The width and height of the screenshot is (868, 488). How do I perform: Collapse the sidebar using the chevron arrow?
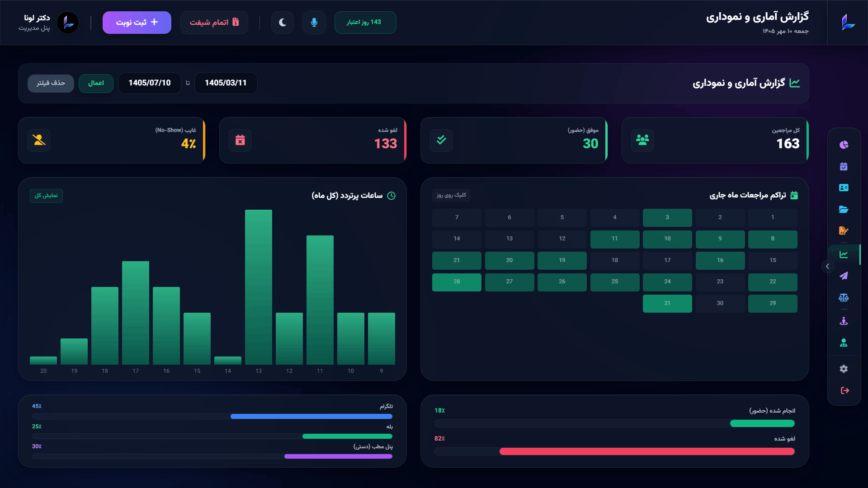click(827, 266)
